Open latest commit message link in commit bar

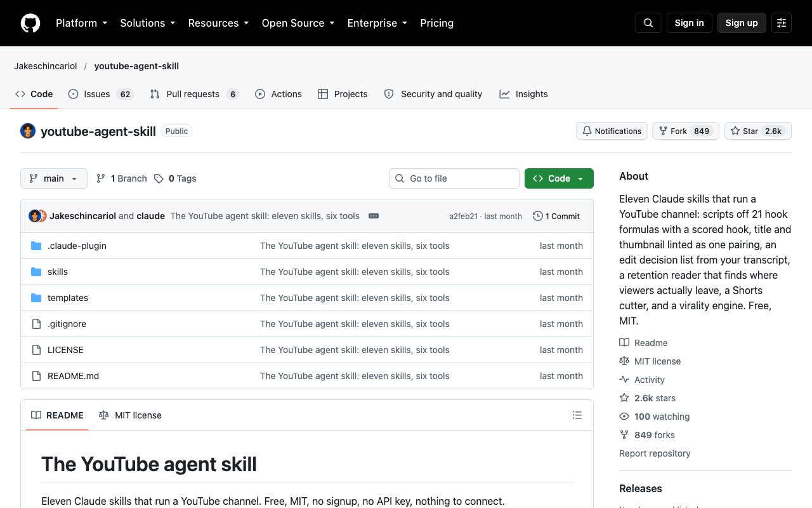click(x=265, y=216)
